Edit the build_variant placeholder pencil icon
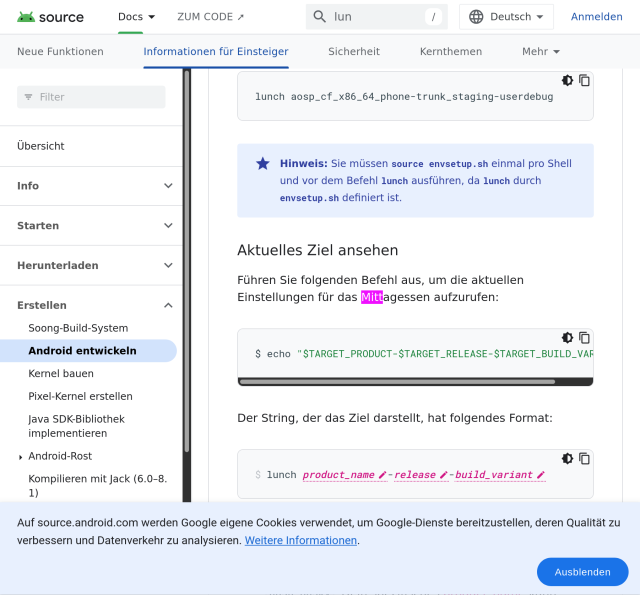Image resolution: width=640 pixels, height=595 pixels. point(541,475)
